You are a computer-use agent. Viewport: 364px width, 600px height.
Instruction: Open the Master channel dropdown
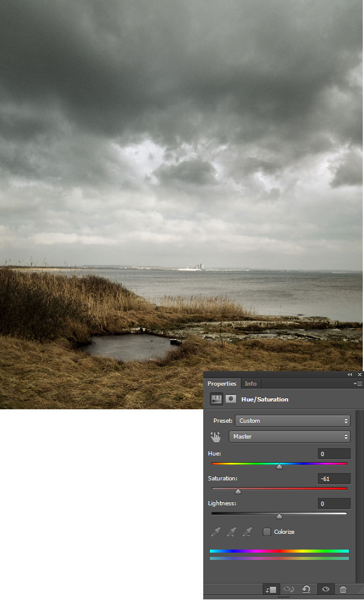tap(289, 437)
